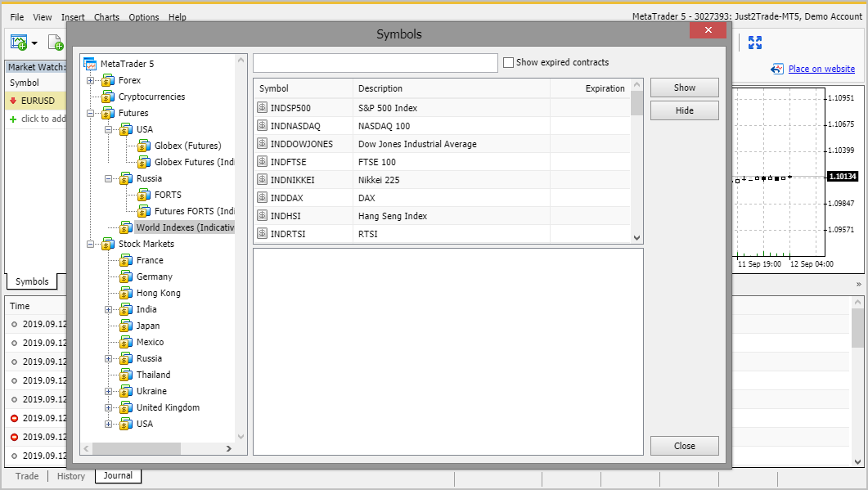
Task: Open the View menu
Action: pyautogui.click(x=42, y=17)
